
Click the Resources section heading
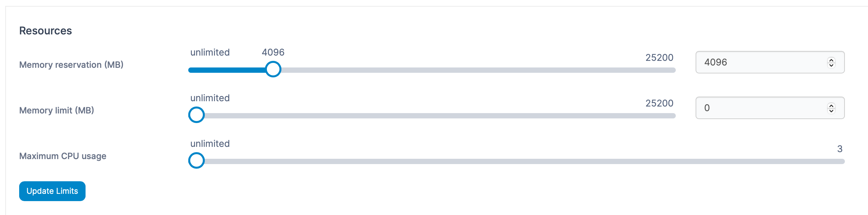pyautogui.click(x=46, y=31)
